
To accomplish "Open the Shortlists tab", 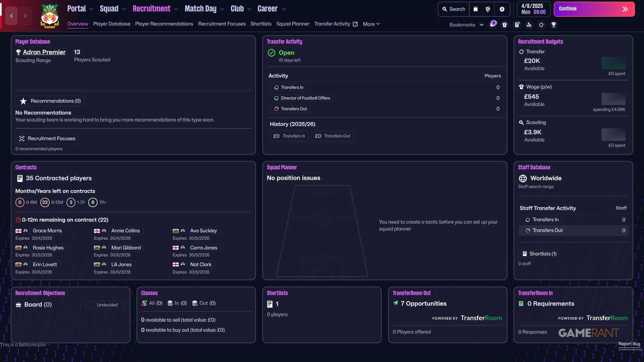I will tap(261, 24).
